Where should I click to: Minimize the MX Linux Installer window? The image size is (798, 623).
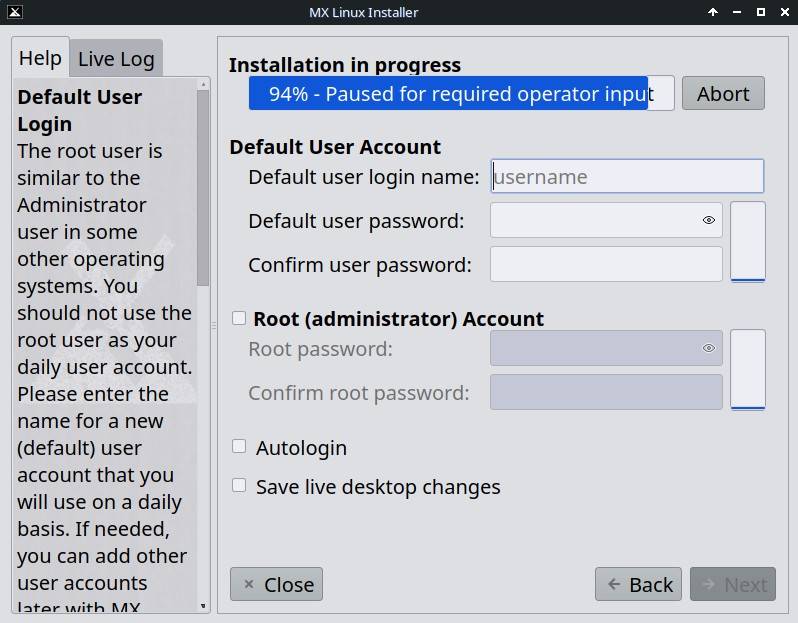click(737, 12)
